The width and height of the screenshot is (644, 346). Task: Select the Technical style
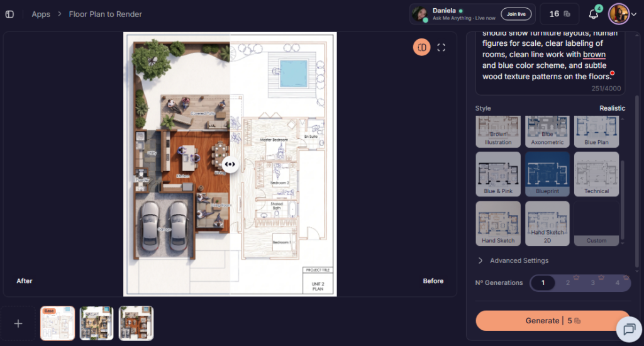tap(596, 174)
